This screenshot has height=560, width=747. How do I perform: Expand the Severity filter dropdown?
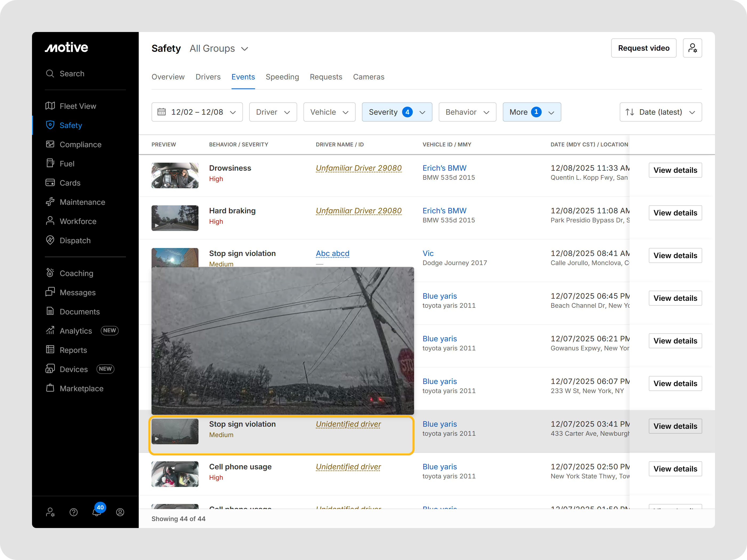tap(396, 112)
